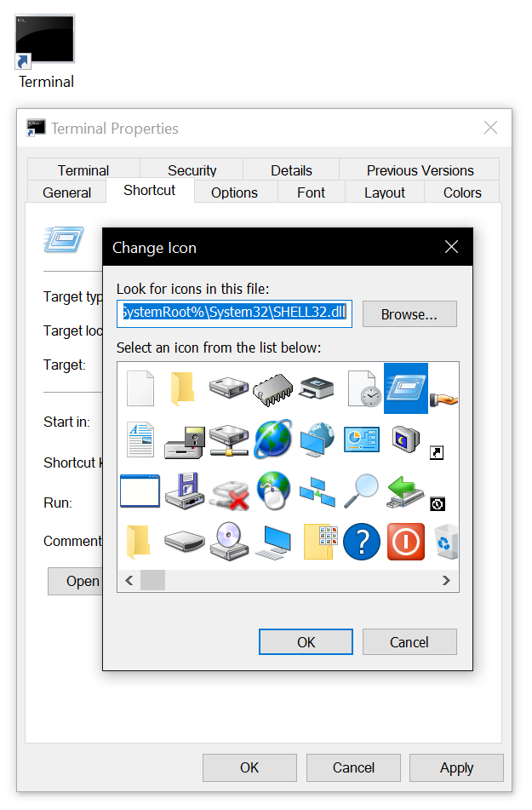Choose the flat removable drive icon

pos(185,542)
